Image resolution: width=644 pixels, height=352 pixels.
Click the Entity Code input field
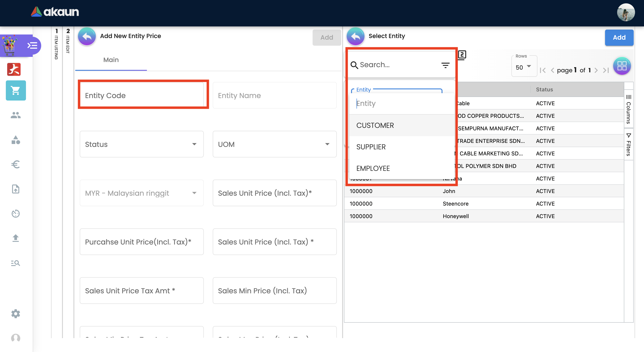[142, 95]
